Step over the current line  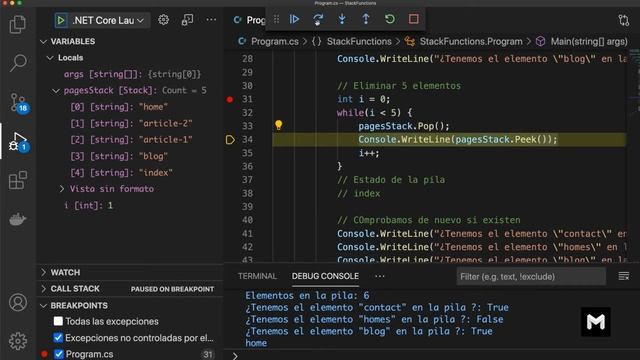[318, 19]
